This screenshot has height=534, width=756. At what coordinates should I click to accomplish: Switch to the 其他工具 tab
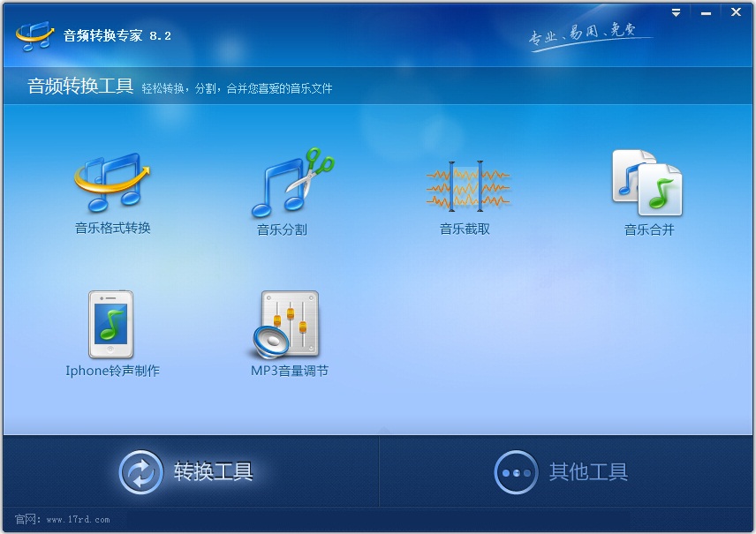click(566, 471)
